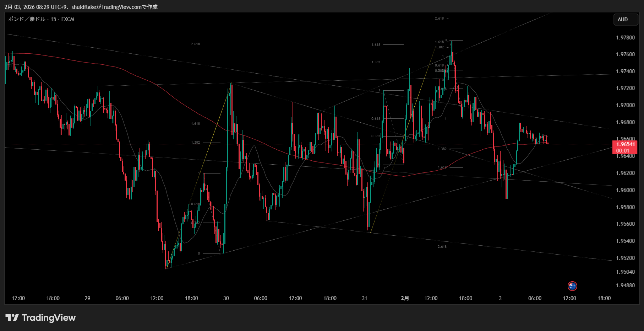Click the topmost 2.618 Fibonacci level label
Viewport: 644px width, 331px height.
(x=439, y=18)
